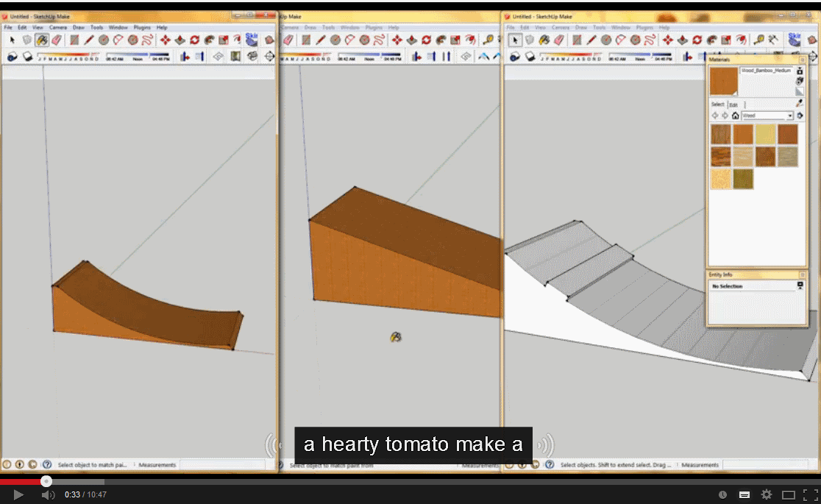Select the arrow Select tool in left SketchUp window
The image size is (821, 504).
click(x=13, y=40)
